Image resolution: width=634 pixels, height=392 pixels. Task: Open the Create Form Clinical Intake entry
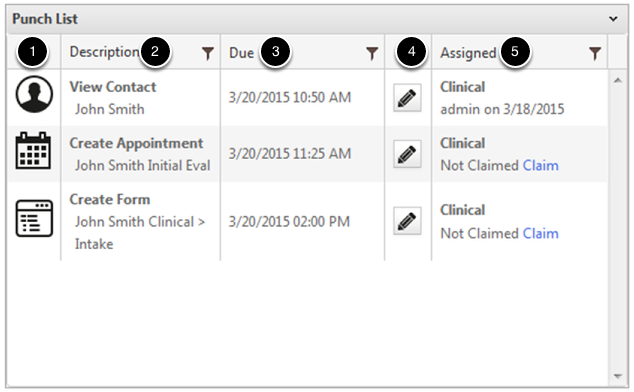[137, 222]
